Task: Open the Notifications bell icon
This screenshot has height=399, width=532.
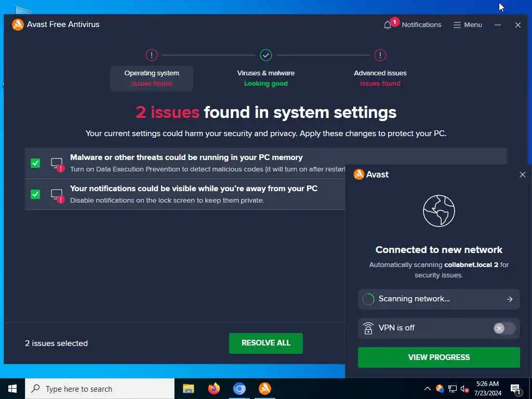Action: pos(388,25)
